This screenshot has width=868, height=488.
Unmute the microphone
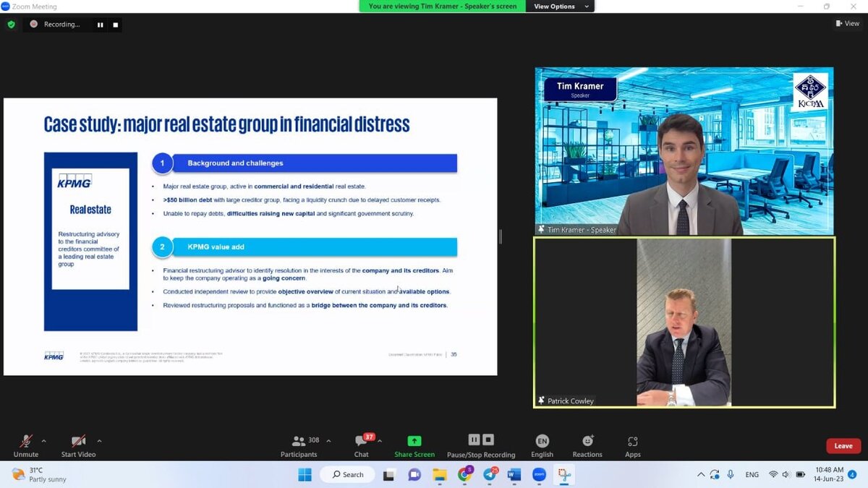tap(26, 446)
